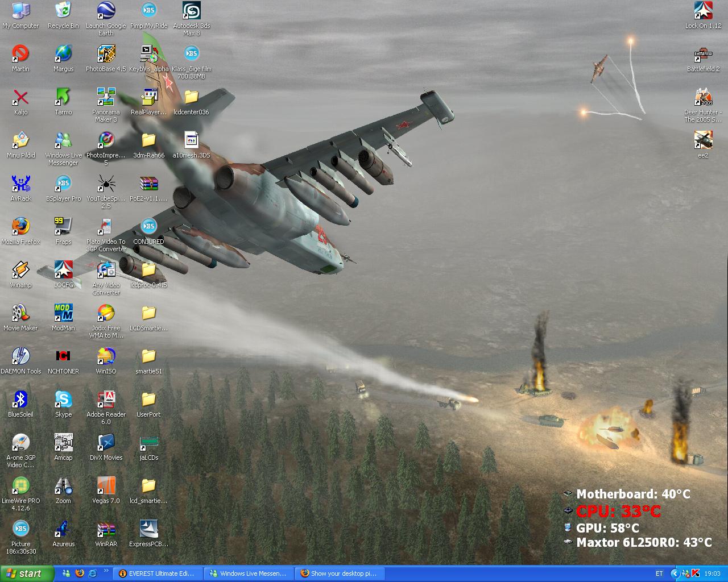
Task: Select the Azureus desktop icon
Action: (63, 534)
